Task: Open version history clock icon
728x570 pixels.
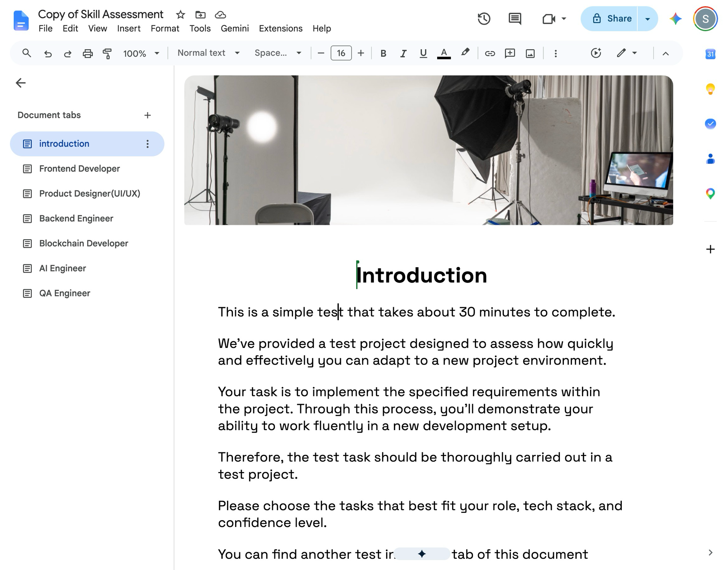Action: pyautogui.click(x=484, y=19)
